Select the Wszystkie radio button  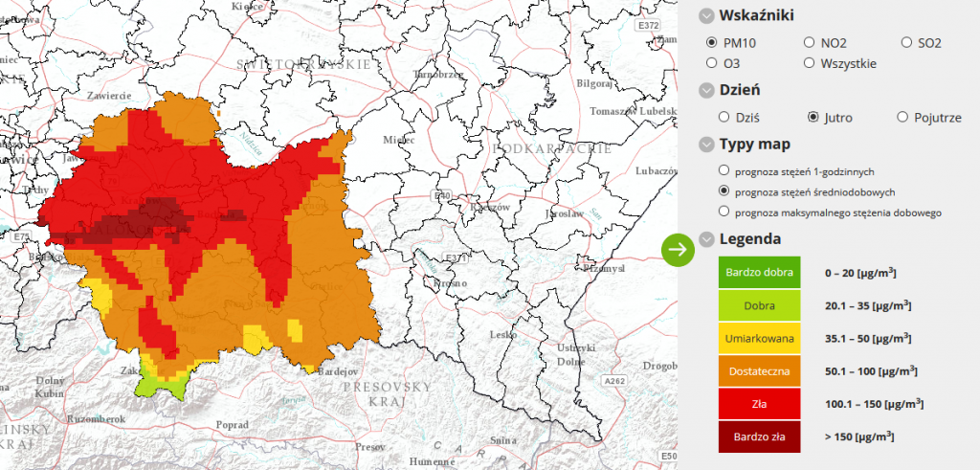coord(809,62)
